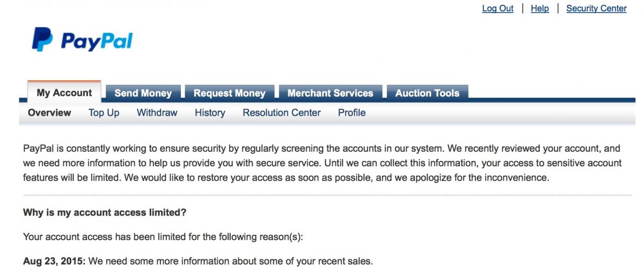Go to the Withdraw section
The width and height of the screenshot is (644, 275).
pos(157,113)
